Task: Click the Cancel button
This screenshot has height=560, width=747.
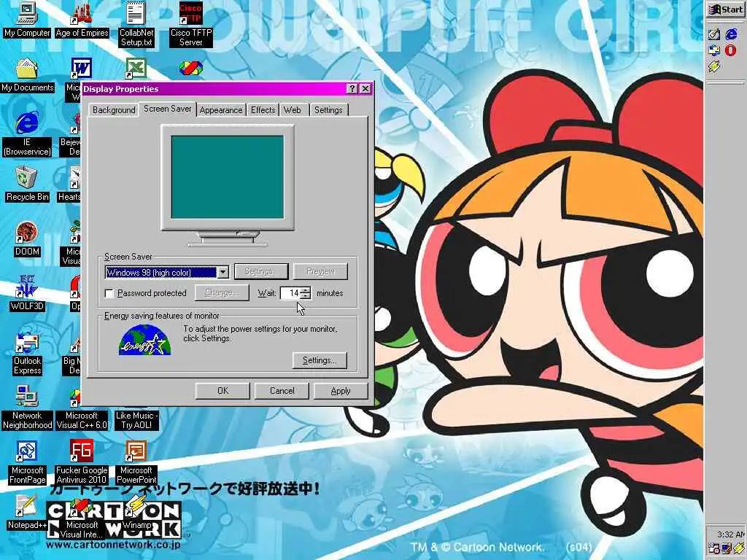Action: [x=282, y=391]
